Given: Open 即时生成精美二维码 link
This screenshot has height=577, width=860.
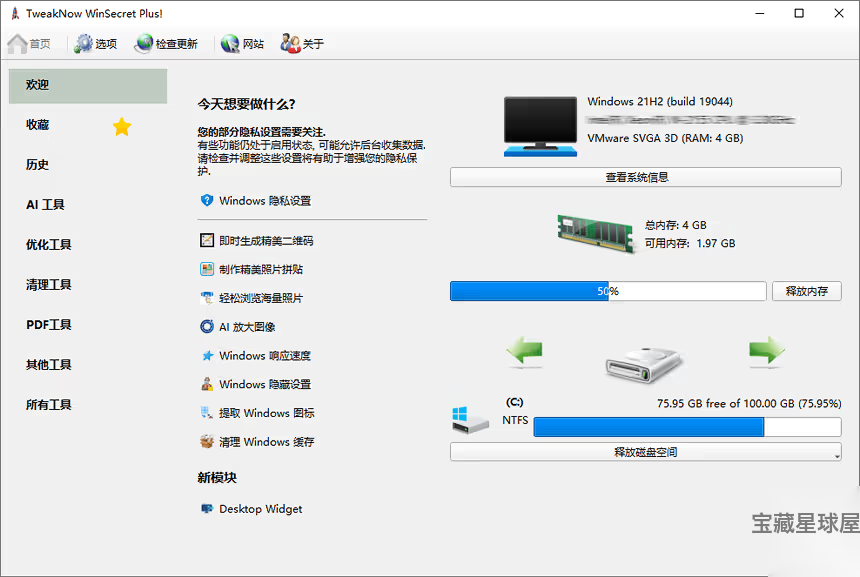Looking at the screenshot, I should (x=266, y=241).
